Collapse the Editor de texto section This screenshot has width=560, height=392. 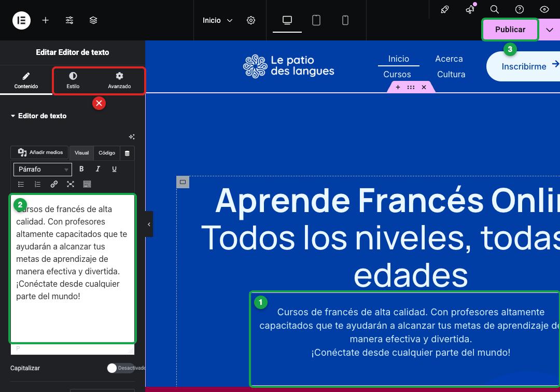pyautogui.click(x=38, y=116)
